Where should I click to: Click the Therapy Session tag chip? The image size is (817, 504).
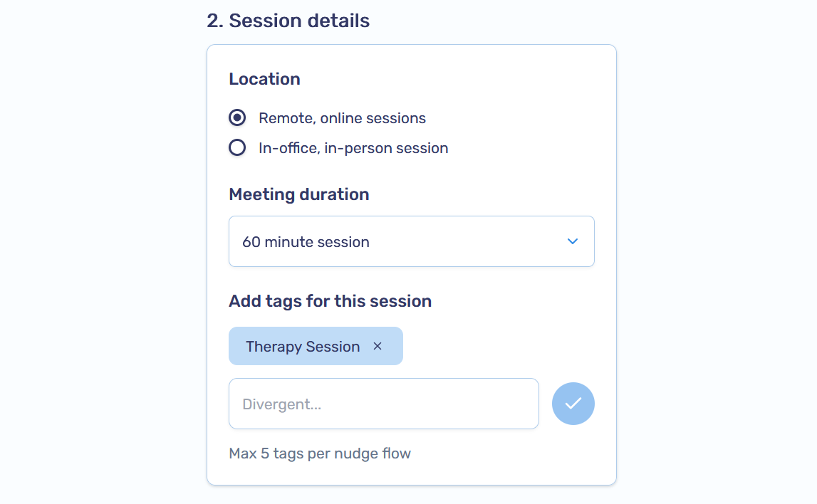[302, 346]
